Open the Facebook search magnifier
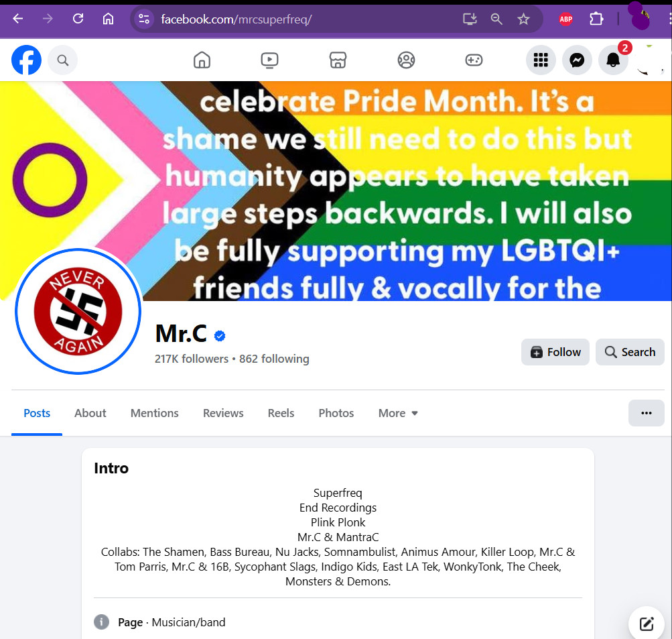 pos(62,60)
